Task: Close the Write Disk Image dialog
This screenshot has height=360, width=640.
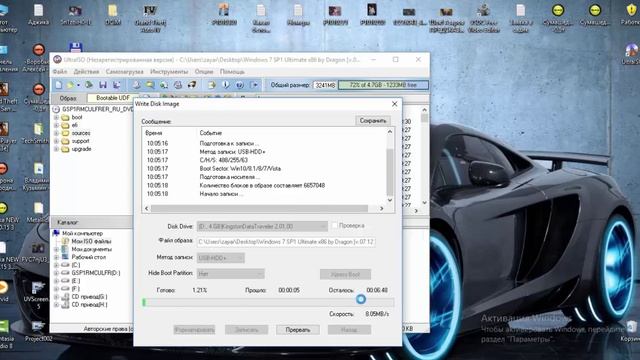Action: point(395,104)
